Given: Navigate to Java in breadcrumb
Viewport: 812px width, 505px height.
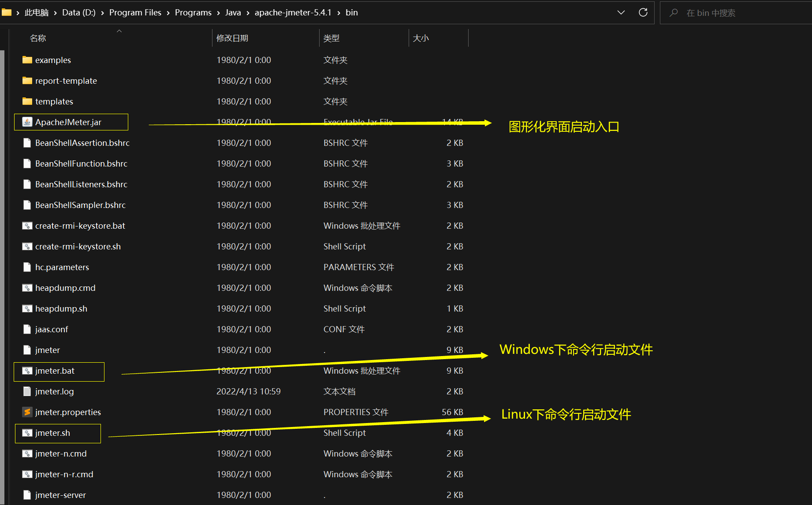Looking at the screenshot, I should tap(233, 12).
